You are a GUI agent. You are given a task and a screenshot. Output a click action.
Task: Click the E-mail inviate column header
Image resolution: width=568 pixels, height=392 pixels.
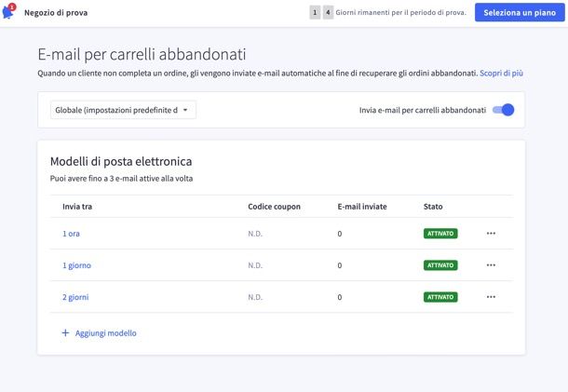click(x=362, y=207)
